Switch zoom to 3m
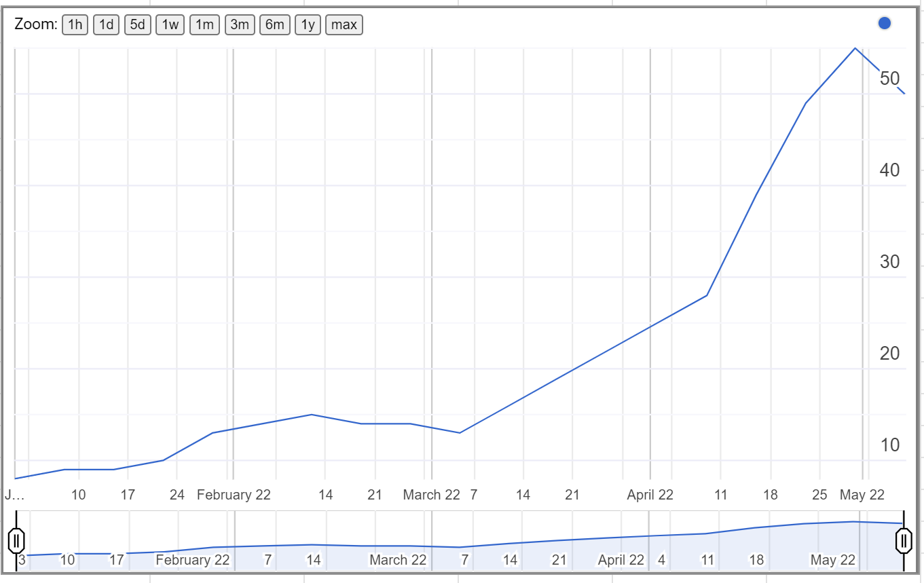 (x=239, y=25)
